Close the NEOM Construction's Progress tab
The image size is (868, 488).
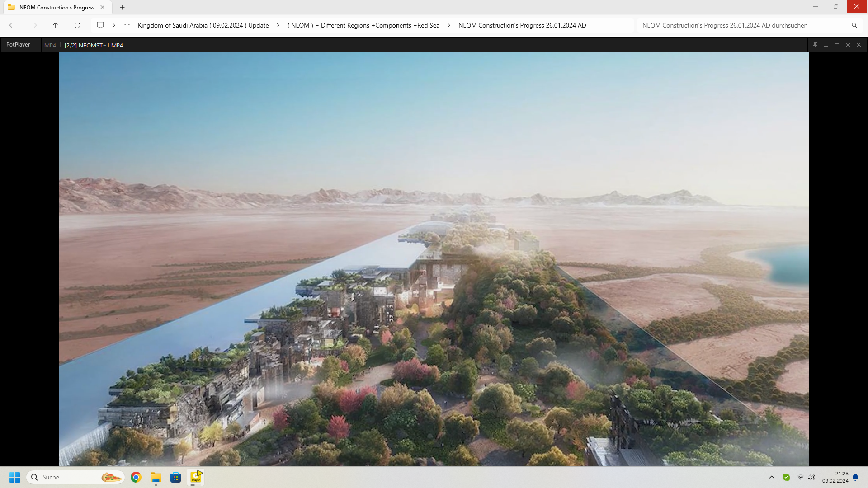pos(103,7)
